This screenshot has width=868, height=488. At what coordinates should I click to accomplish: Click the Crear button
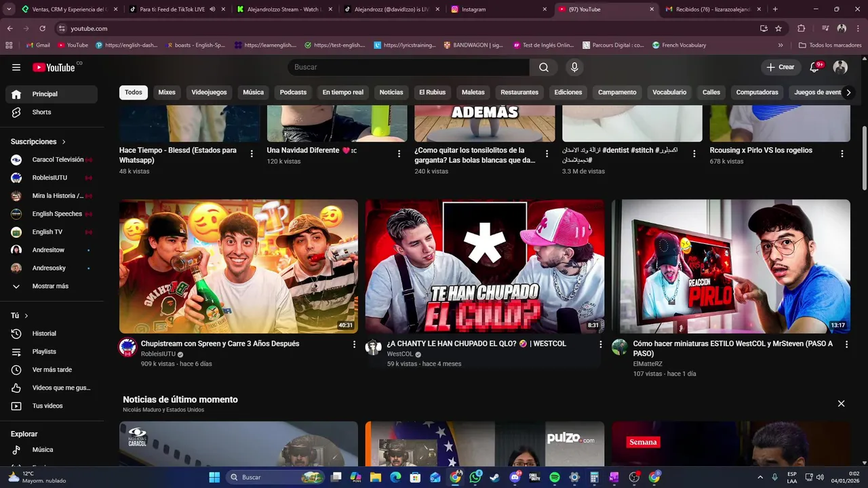point(781,67)
